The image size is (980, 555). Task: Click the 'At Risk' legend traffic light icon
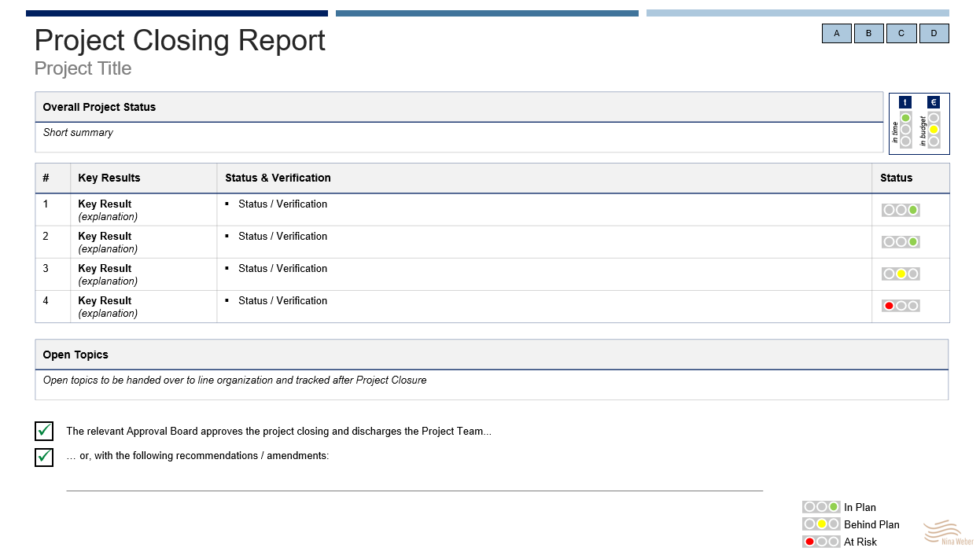821,542
